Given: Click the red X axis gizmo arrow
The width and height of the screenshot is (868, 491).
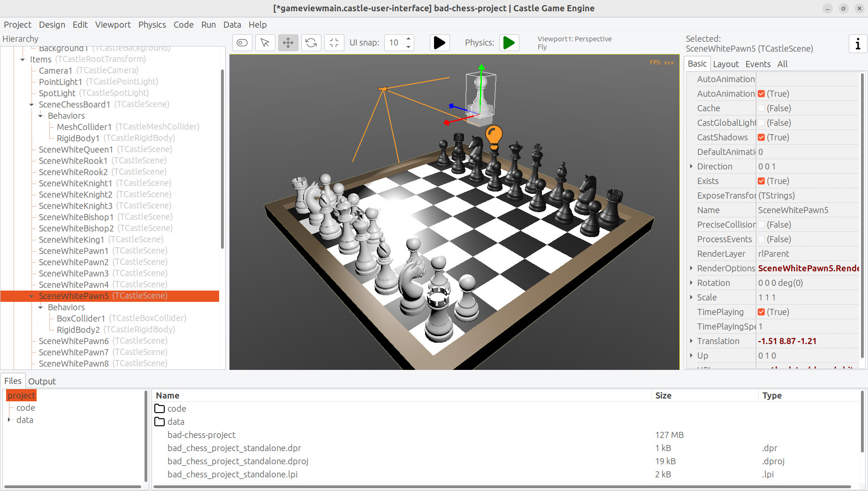Looking at the screenshot, I should tap(447, 123).
